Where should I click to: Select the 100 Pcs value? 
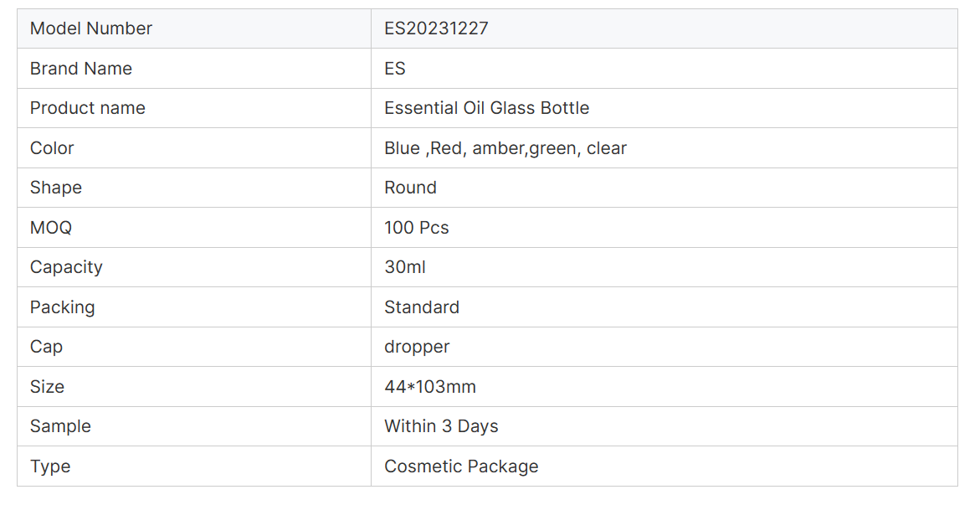pos(416,227)
